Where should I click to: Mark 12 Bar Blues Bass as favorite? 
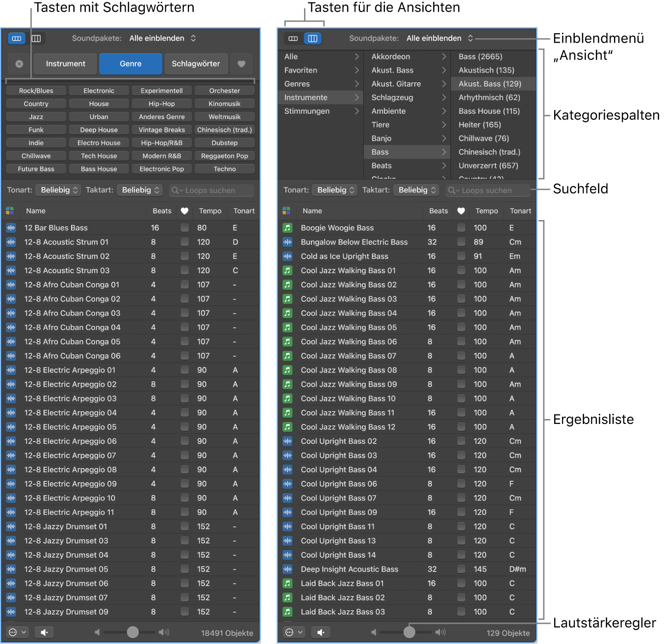(184, 227)
